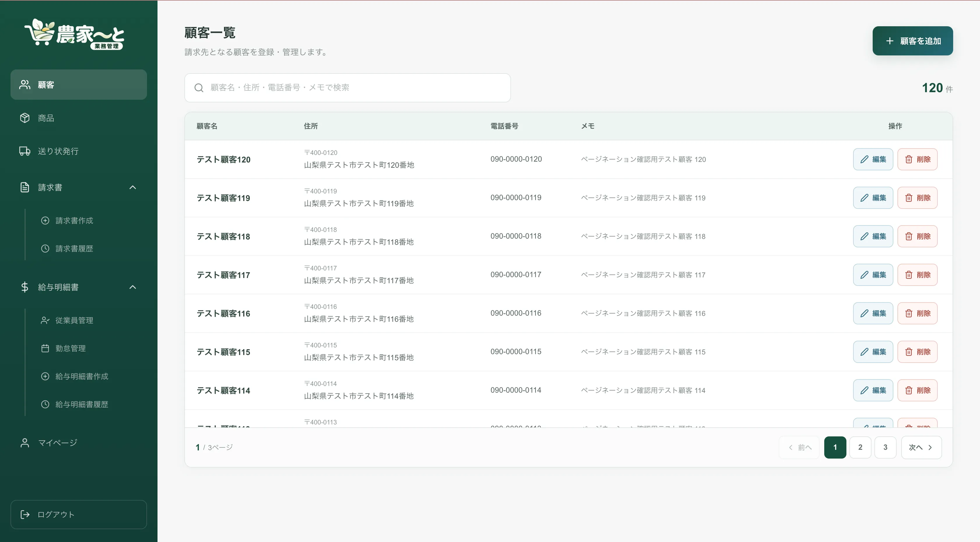Click the 操作 column header
Screen dimensions: 980x542
(895, 126)
